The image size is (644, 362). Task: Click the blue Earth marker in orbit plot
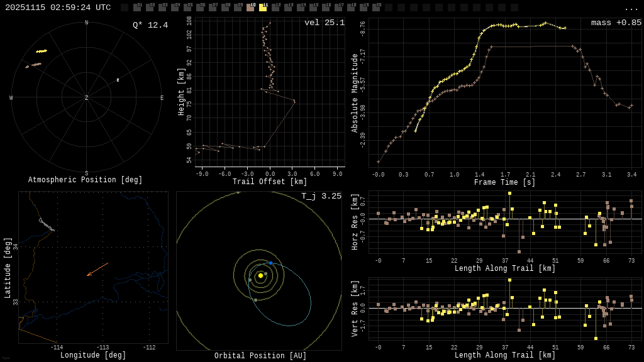coord(270,263)
